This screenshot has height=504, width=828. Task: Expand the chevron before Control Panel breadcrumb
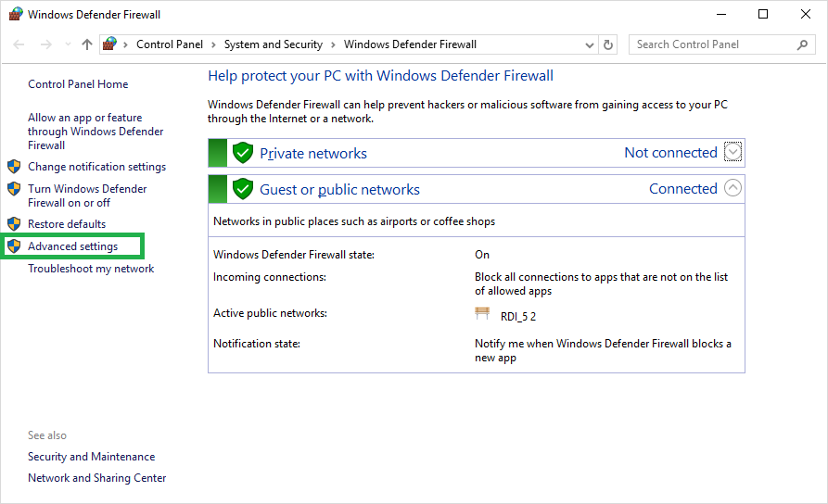126,44
